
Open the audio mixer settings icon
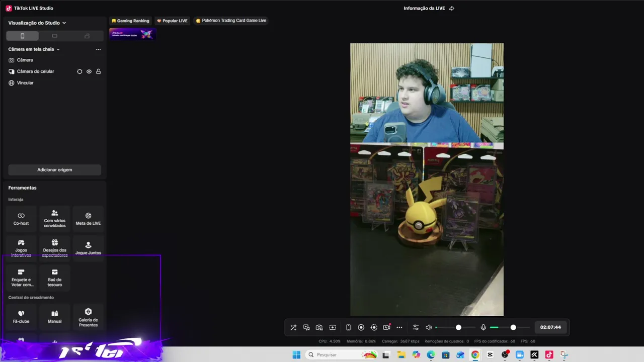416,327
